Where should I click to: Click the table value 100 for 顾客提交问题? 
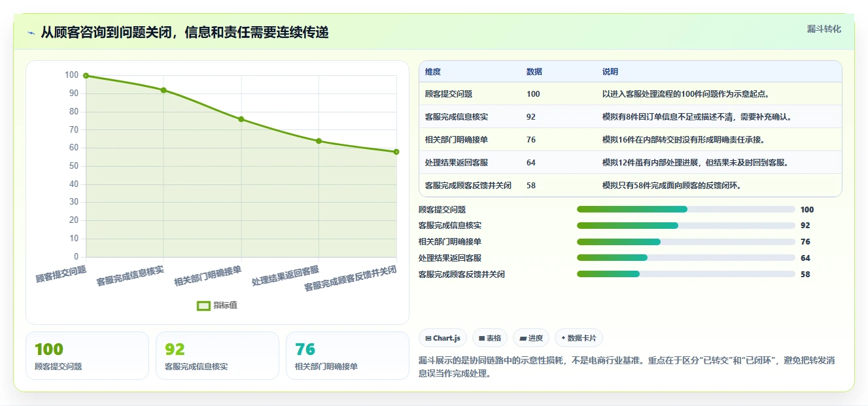pos(533,94)
